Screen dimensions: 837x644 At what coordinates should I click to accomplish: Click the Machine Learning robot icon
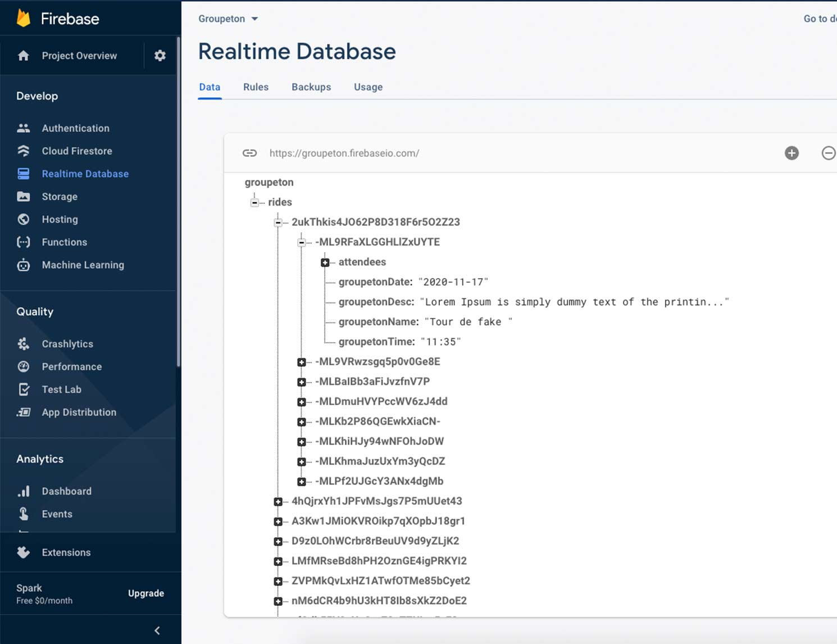coord(23,265)
